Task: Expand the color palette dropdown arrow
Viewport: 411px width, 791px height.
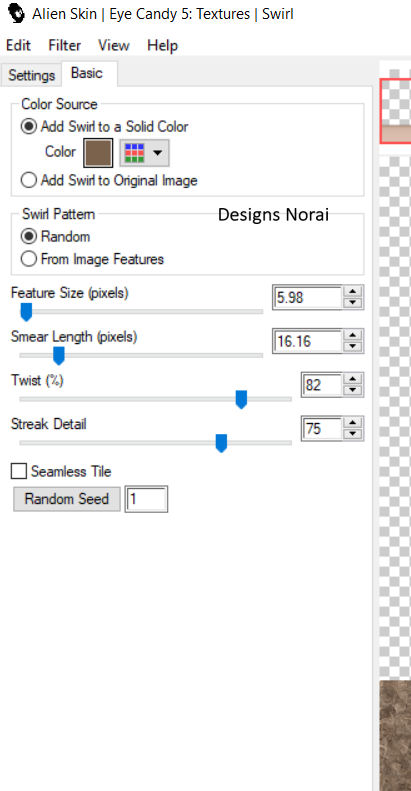Action: click(157, 153)
